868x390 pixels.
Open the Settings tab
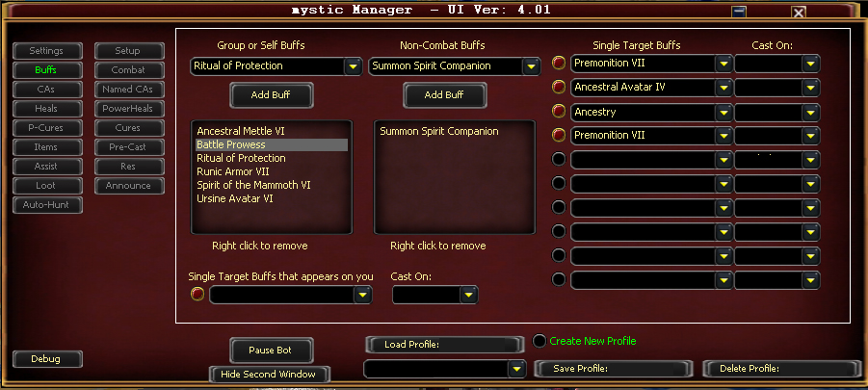point(47,51)
